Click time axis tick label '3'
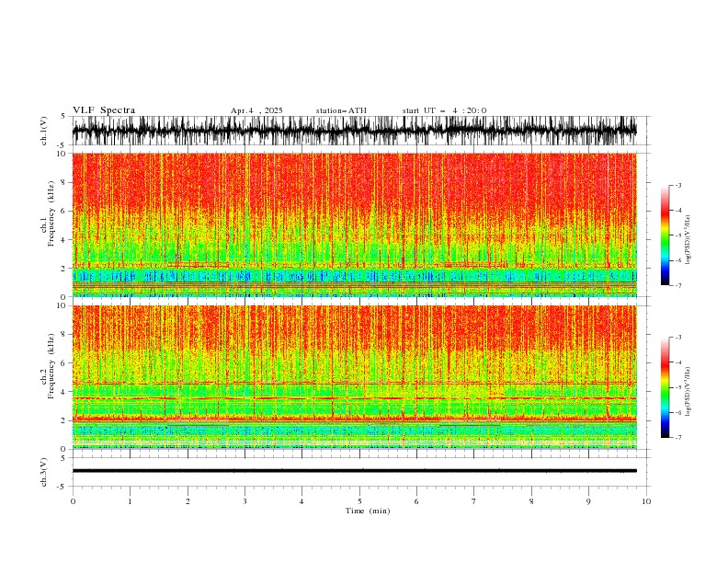 click(x=245, y=501)
